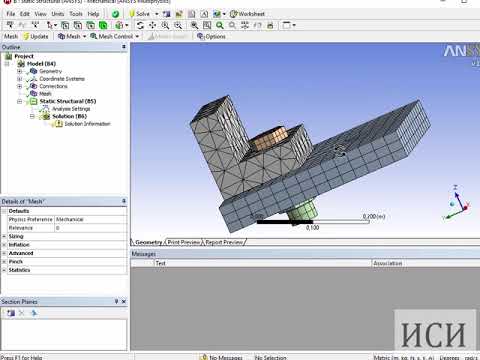Expand the Pinch section

click(x=4, y=262)
